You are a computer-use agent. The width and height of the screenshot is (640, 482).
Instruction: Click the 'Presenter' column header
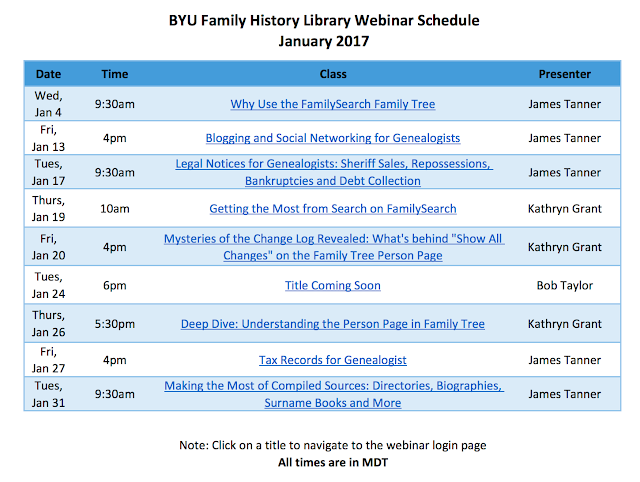[x=564, y=74]
